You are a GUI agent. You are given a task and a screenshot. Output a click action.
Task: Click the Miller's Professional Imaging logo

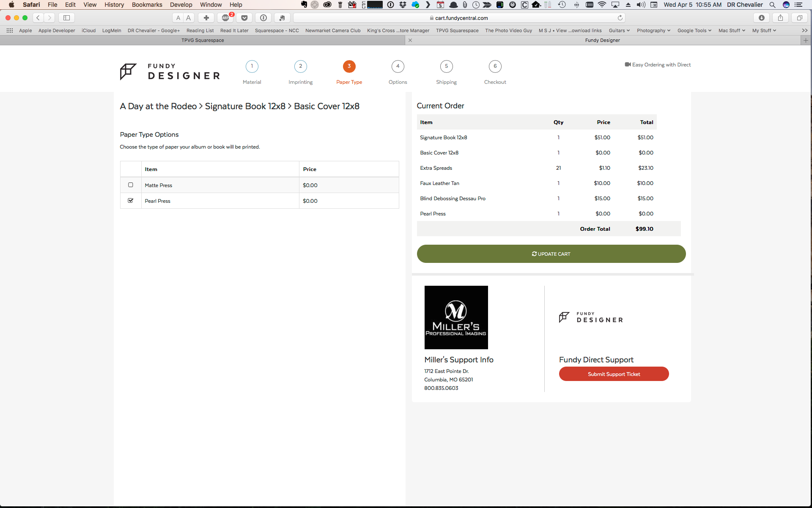click(x=456, y=317)
